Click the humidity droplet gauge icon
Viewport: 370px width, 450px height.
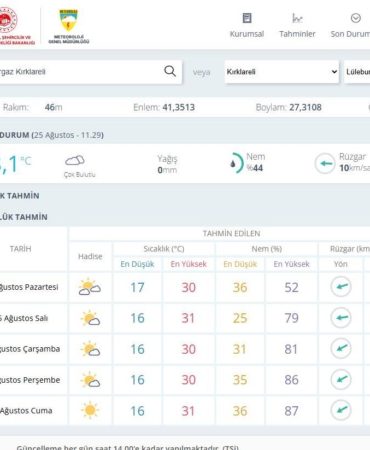236,163
